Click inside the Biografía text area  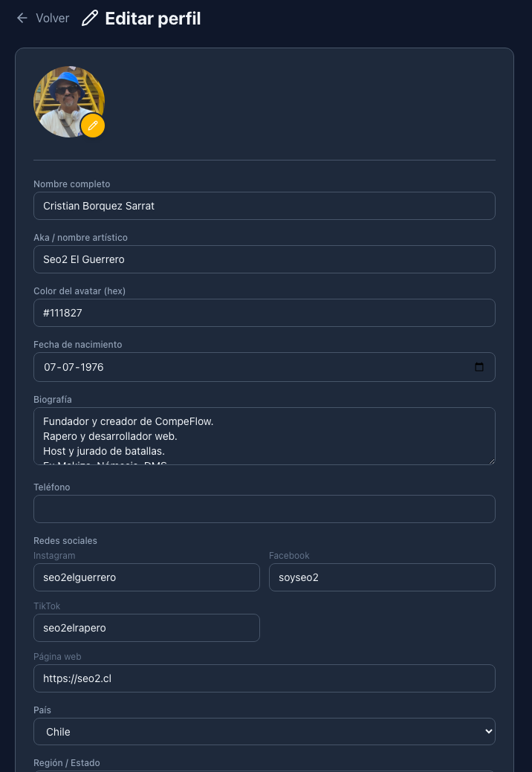tap(264, 435)
